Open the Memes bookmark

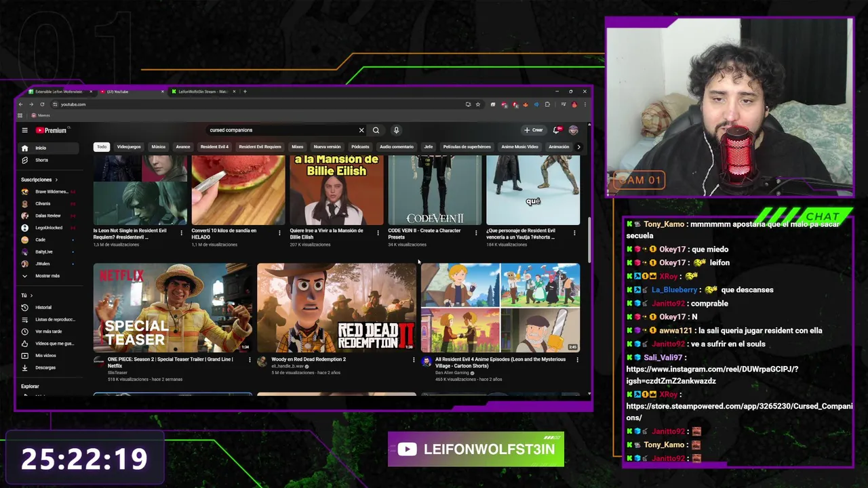coord(41,115)
